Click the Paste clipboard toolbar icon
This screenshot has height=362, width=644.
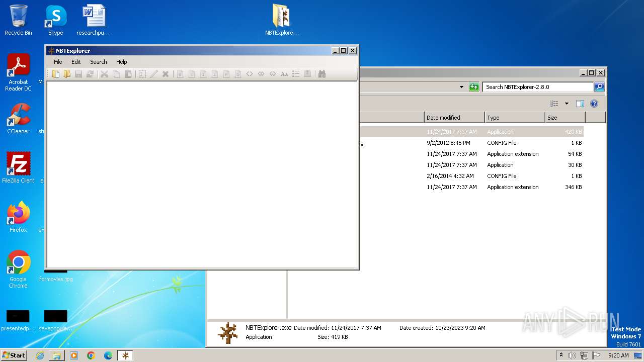click(x=128, y=74)
